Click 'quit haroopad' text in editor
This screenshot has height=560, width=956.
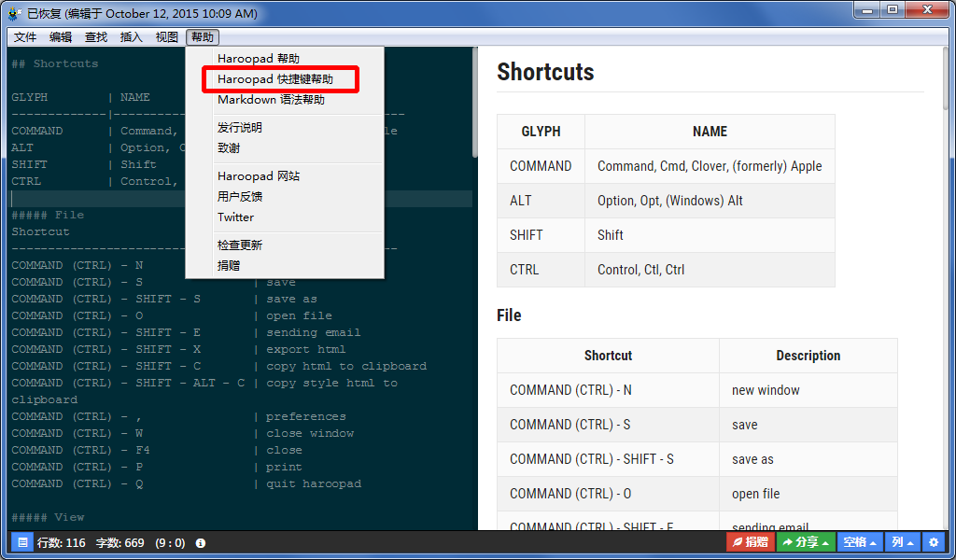[314, 483]
